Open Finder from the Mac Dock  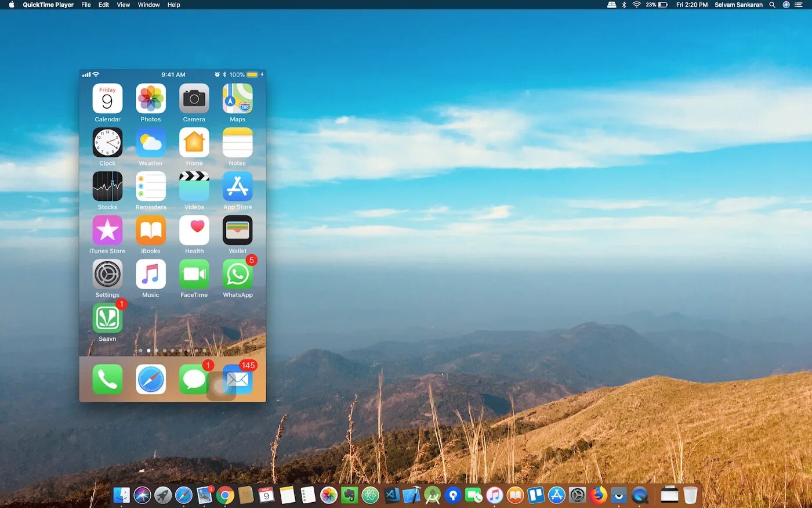121,495
